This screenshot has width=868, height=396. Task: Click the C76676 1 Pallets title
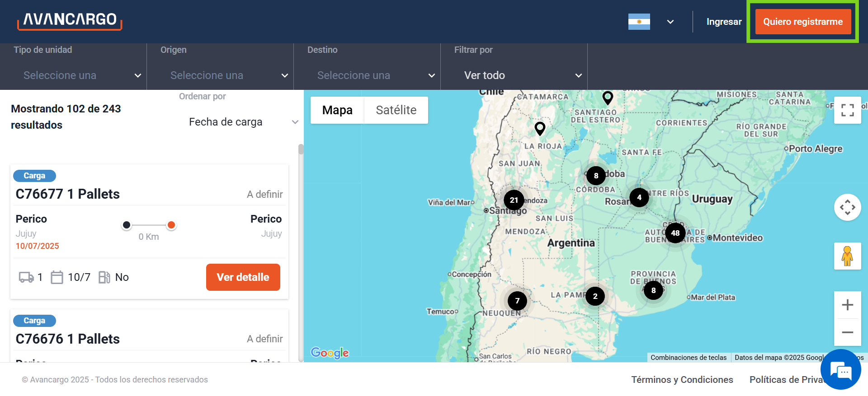(68, 339)
